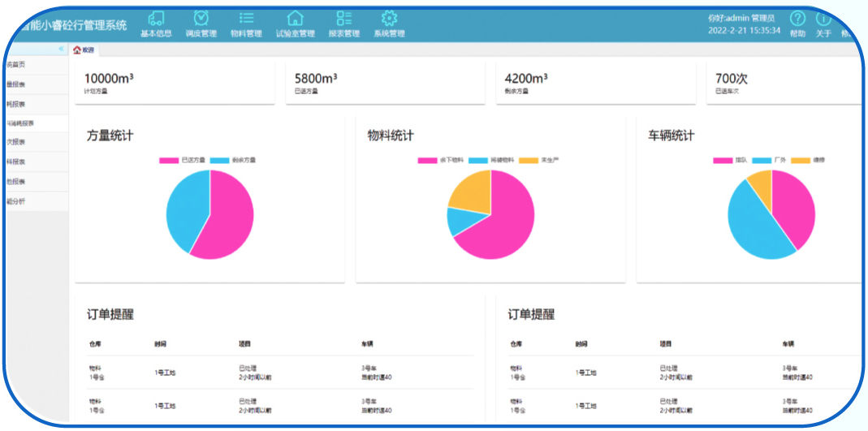This screenshot has height=431, width=868.
Task: Click the 10000m³ 计划方量 card
Action: tap(175, 83)
